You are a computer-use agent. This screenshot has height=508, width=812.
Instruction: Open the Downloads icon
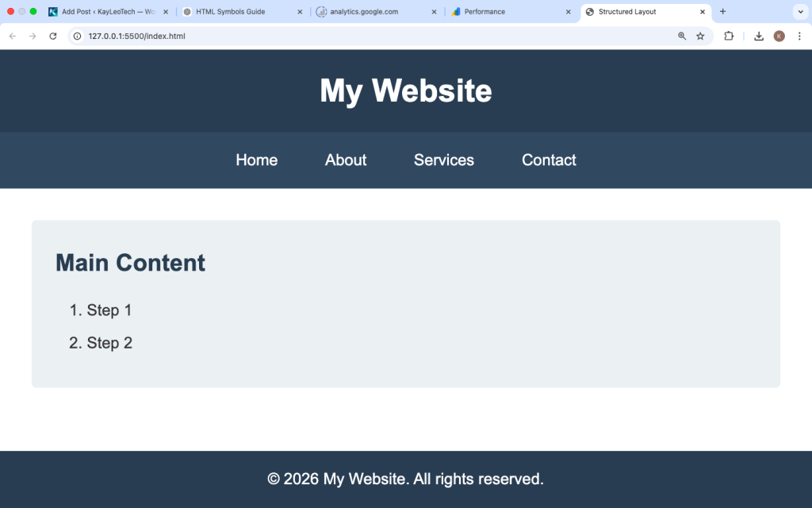[759, 37]
